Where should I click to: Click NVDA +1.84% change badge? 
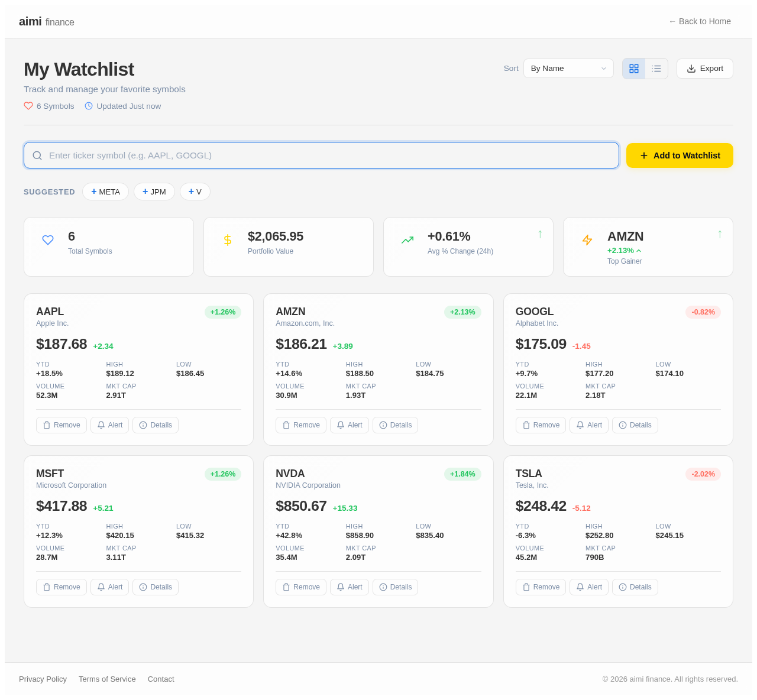(462, 474)
